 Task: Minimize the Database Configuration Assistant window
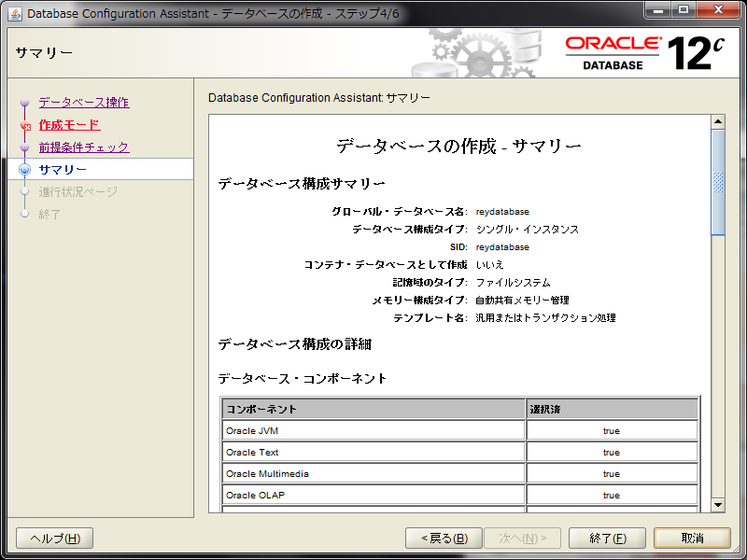tap(658, 10)
